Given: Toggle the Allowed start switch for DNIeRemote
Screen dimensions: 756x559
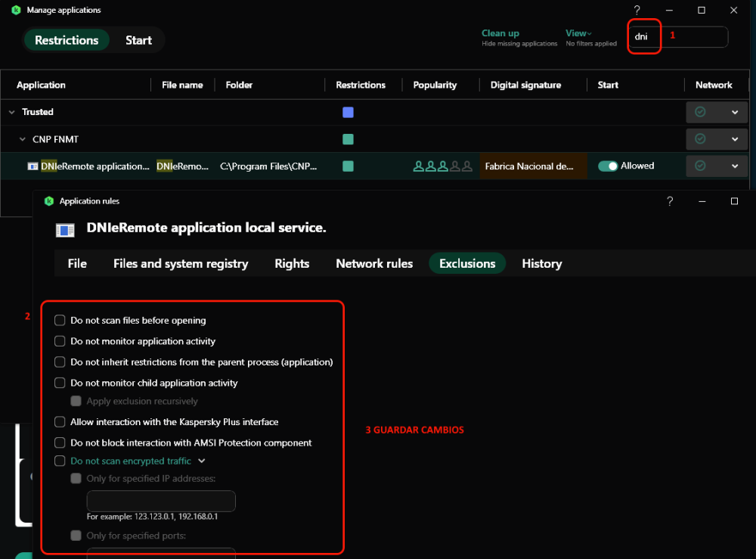Looking at the screenshot, I should (608, 166).
